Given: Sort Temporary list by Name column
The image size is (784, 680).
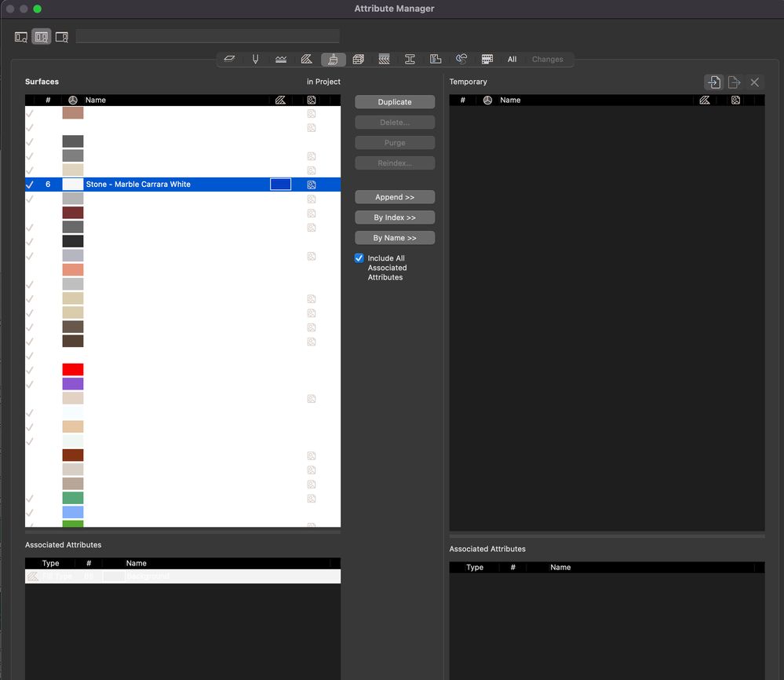Looking at the screenshot, I should (510, 100).
